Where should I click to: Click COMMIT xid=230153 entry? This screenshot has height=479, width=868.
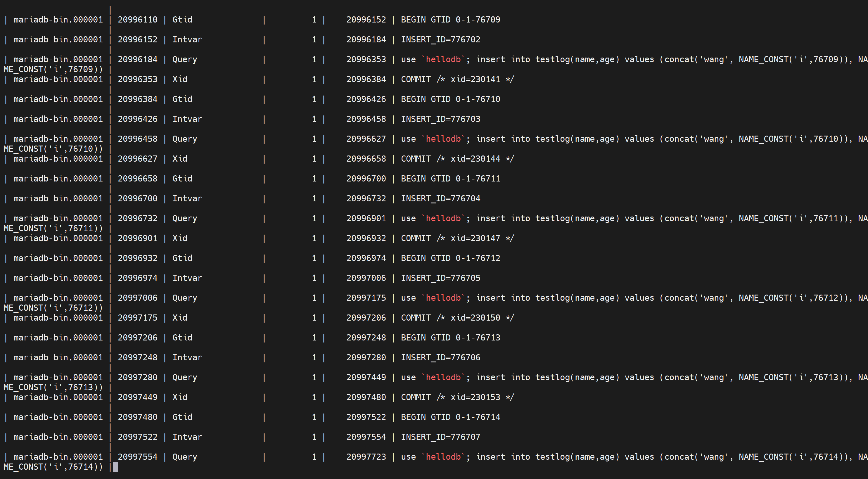point(457,397)
